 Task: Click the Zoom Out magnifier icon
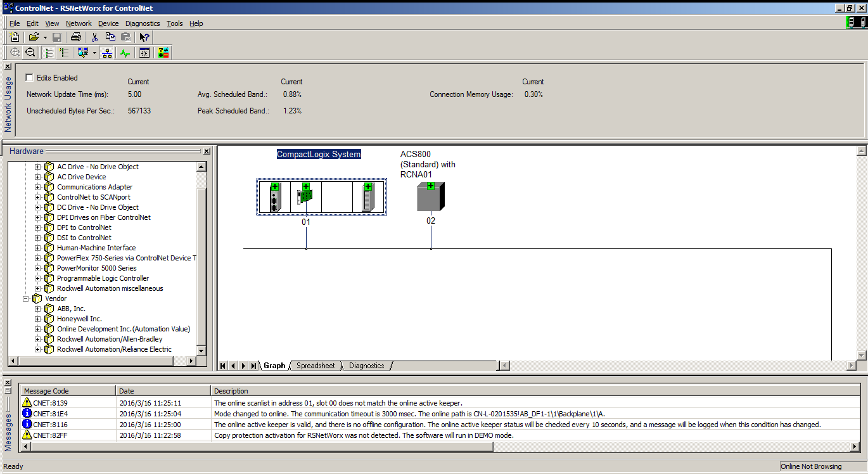[x=30, y=53]
